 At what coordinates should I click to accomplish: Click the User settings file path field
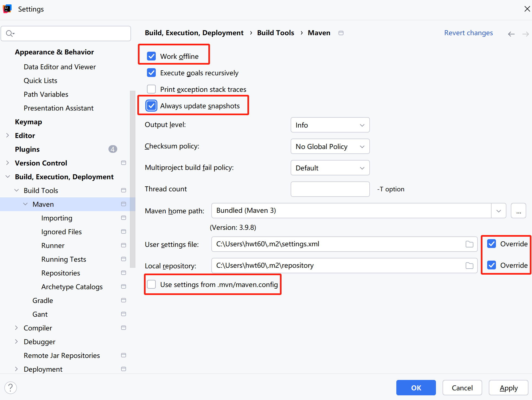(344, 244)
